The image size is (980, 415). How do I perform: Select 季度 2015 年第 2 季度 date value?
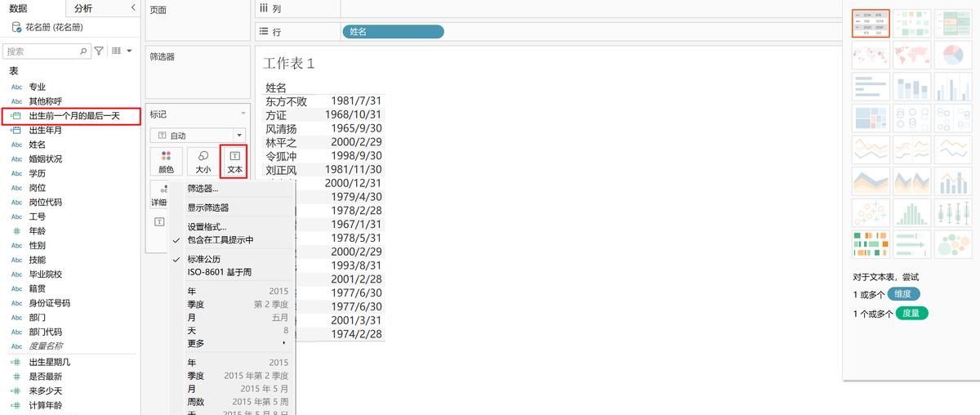pos(231,376)
